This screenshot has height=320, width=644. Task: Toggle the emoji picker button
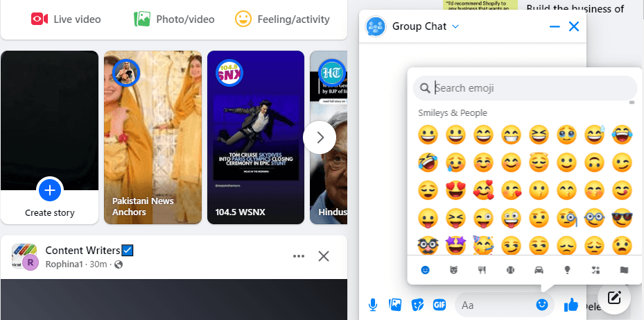(542, 305)
